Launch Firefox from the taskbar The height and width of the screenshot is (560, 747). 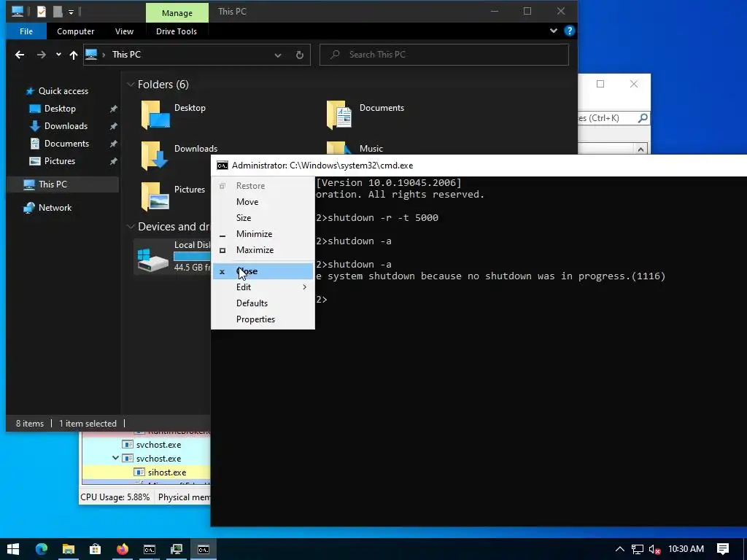pos(122,549)
